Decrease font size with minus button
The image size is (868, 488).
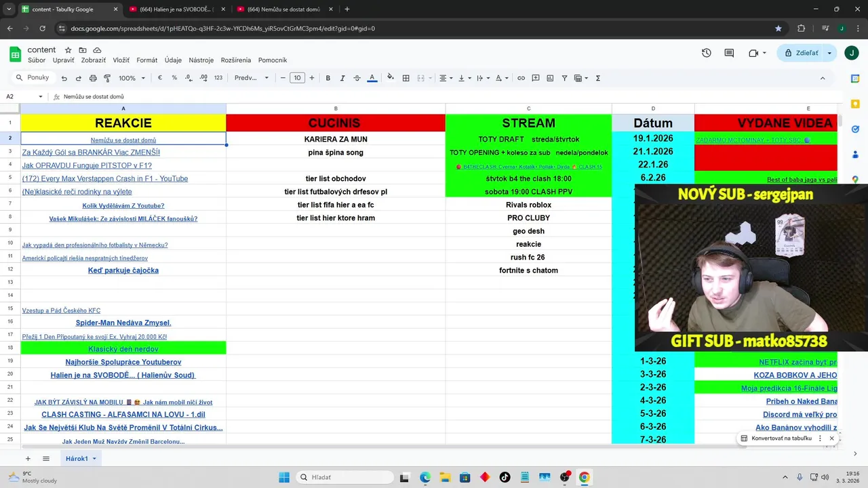coord(283,78)
